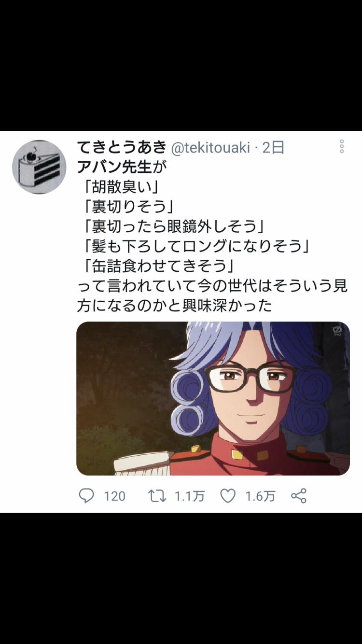View the 1.6万 likes count

pyautogui.click(x=260, y=496)
